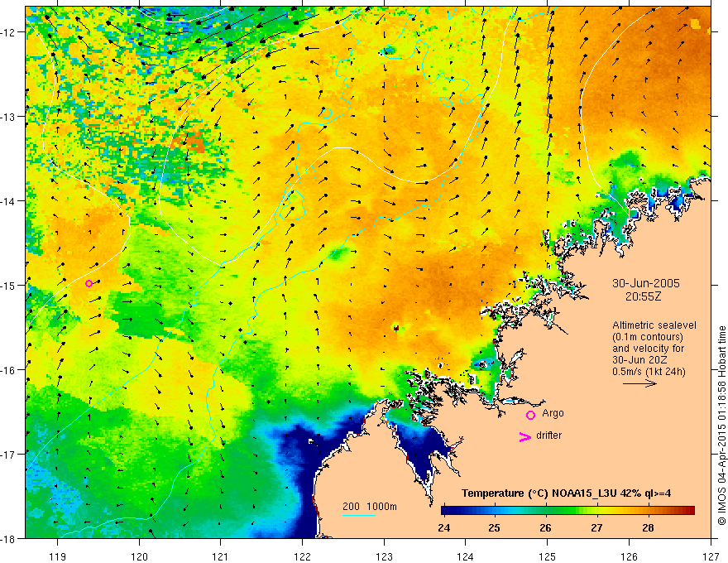Click the 'drifter' legend label
728x563 pixels.
(x=548, y=435)
